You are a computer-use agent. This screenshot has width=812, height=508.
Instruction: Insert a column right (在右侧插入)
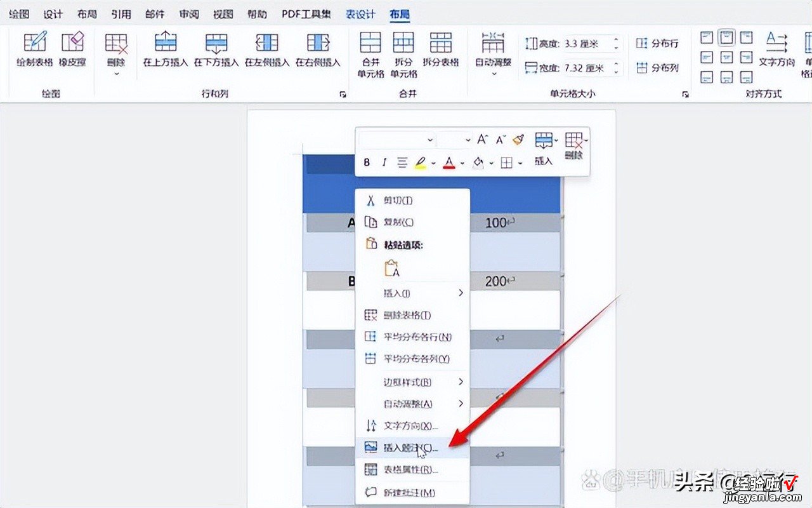coord(318,50)
